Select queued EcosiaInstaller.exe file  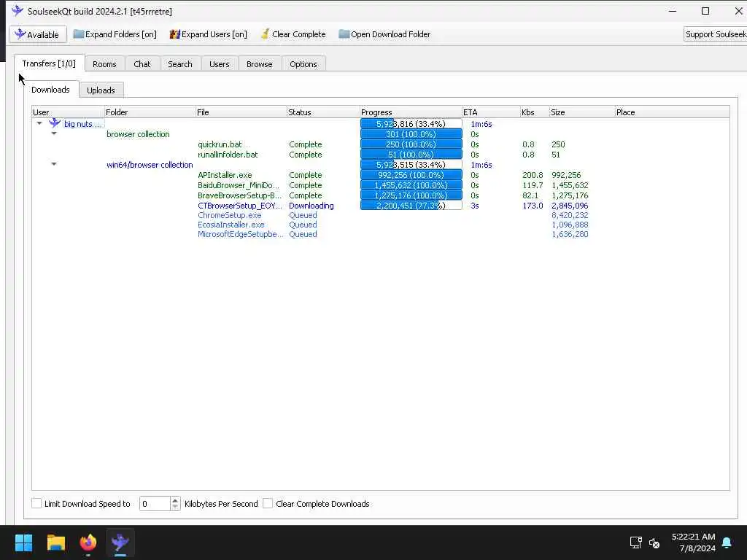(231, 225)
